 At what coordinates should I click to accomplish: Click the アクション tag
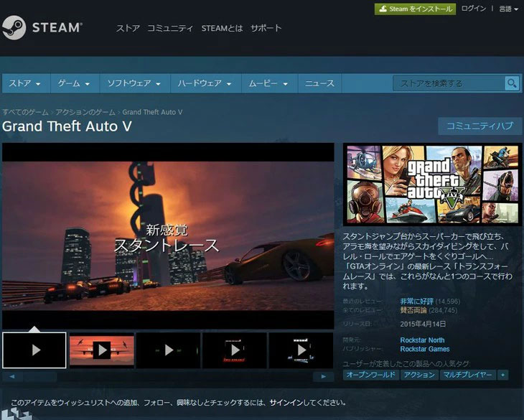click(x=419, y=375)
